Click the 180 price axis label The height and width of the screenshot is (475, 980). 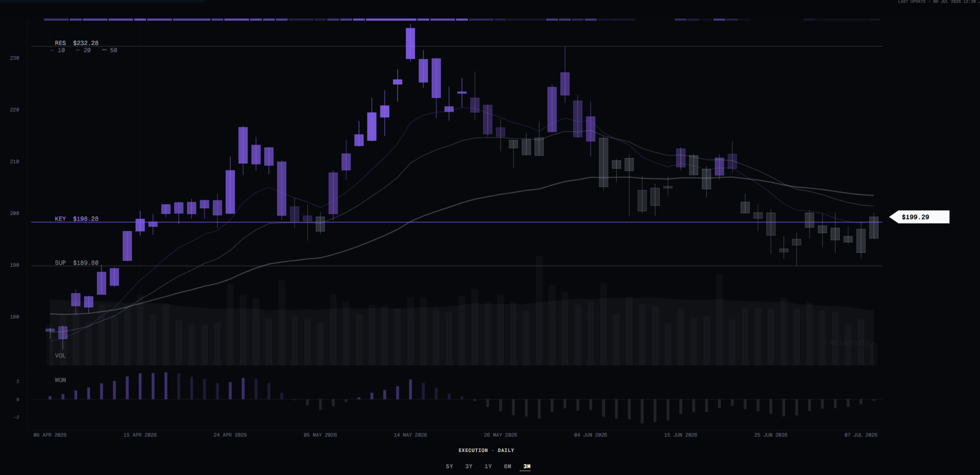pyautogui.click(x=14, y=317)
